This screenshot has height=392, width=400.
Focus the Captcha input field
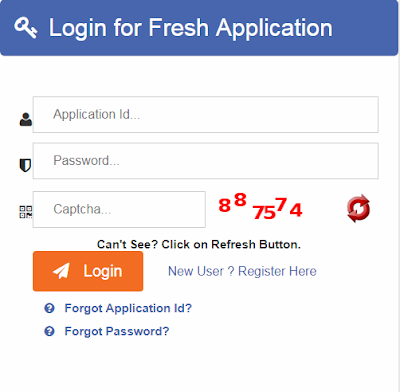tap(119, 209)
